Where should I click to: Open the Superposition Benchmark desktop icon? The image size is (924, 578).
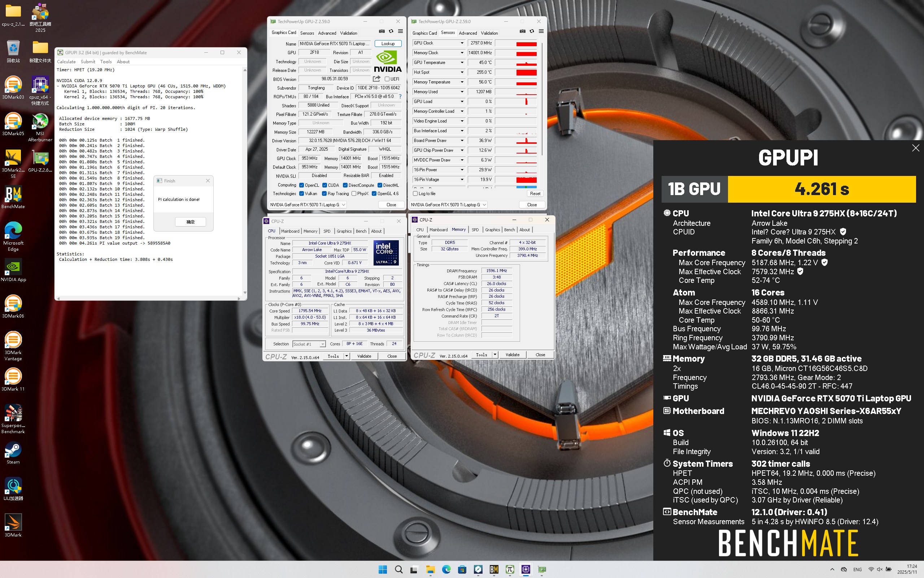13,419
